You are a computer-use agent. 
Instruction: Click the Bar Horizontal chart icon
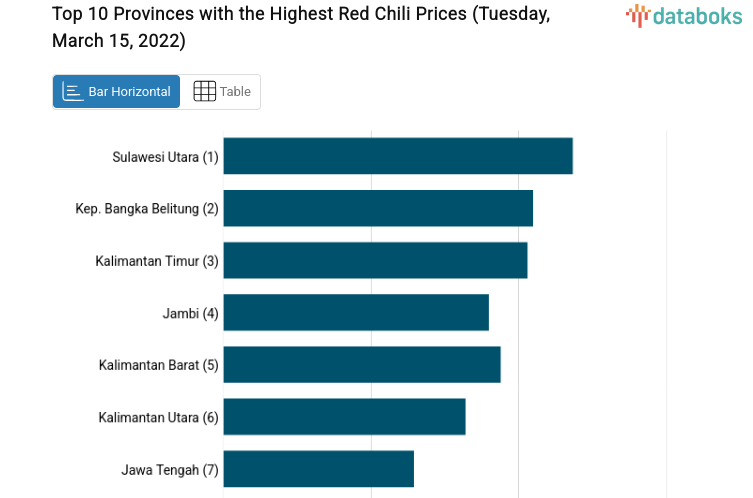73,92
